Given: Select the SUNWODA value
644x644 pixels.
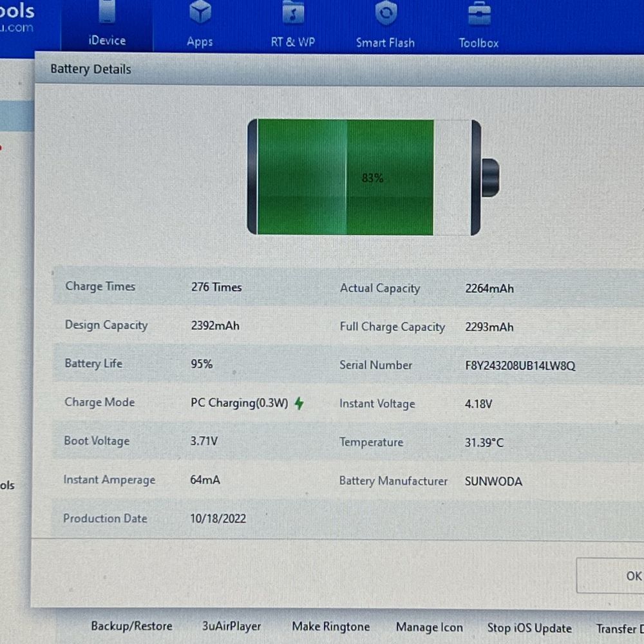Looking at the screenshot, I should [494, 481].
